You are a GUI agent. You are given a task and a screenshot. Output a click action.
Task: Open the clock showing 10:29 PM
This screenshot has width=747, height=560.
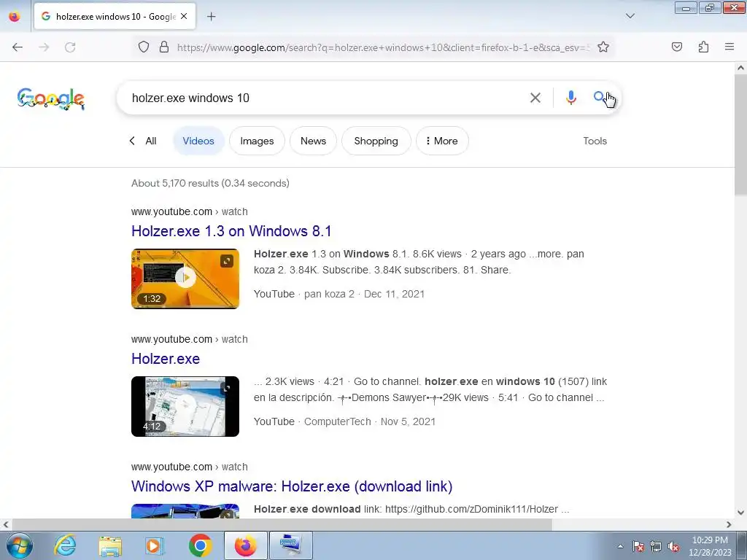pos(710,546)
